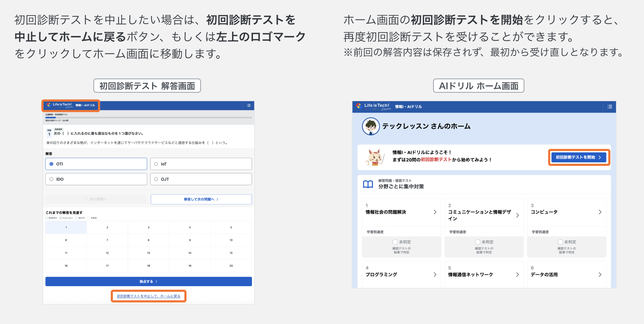Expand the 情報社会の問題解決 card chevron
The height and width of the screenshot is (324, 644).
pyautogui.click(x=435, y=212)
